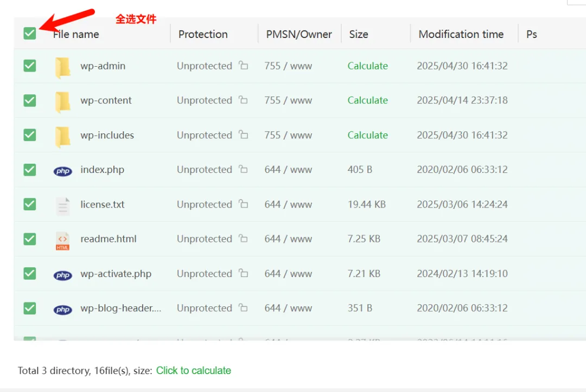Screen dimensions: 586x392
Task: Click the protection lock icon for wp-includes
Action: (243, 134)
